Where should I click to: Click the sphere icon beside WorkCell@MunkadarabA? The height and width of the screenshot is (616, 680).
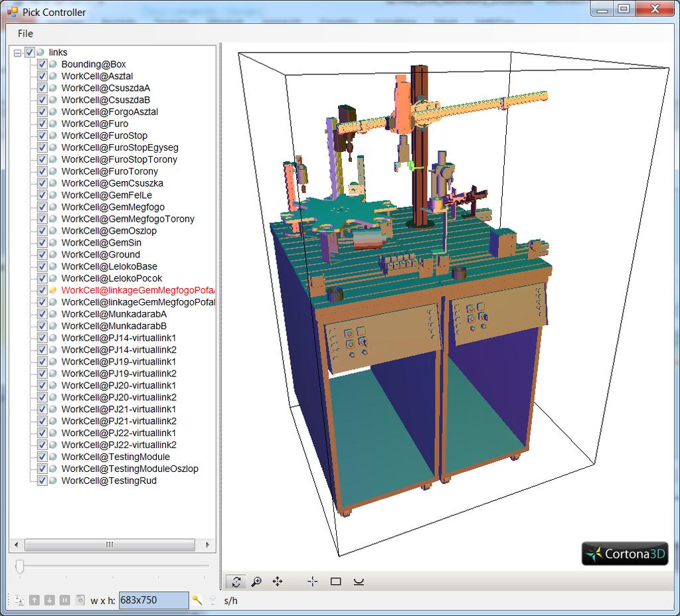(53, 314)
